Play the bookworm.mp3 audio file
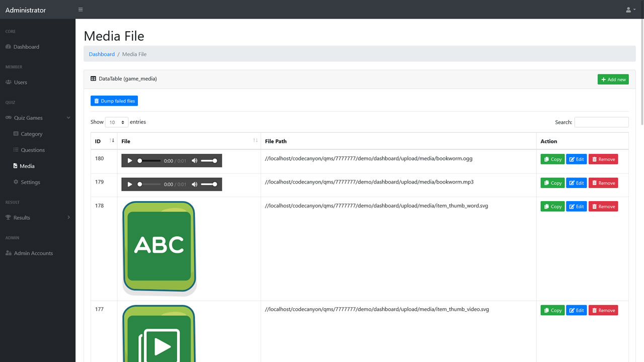 coord(130,185)
